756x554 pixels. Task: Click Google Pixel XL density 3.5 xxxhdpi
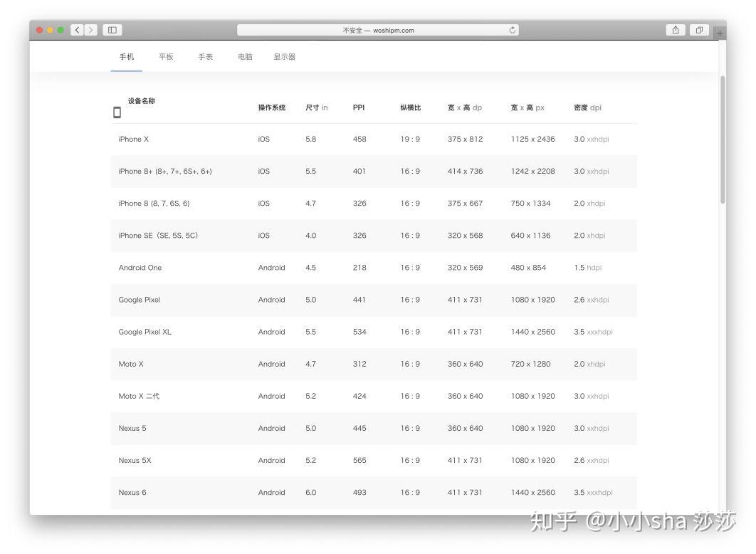tap(593, 332)
